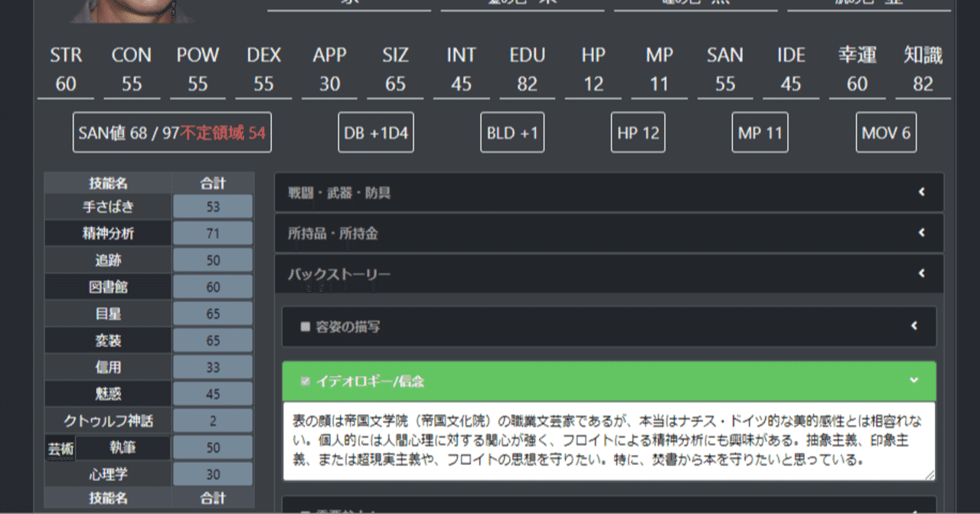Click the top 技能名 column header
The width and height of the screenshot is (980, 514).
tap(108, 183)
